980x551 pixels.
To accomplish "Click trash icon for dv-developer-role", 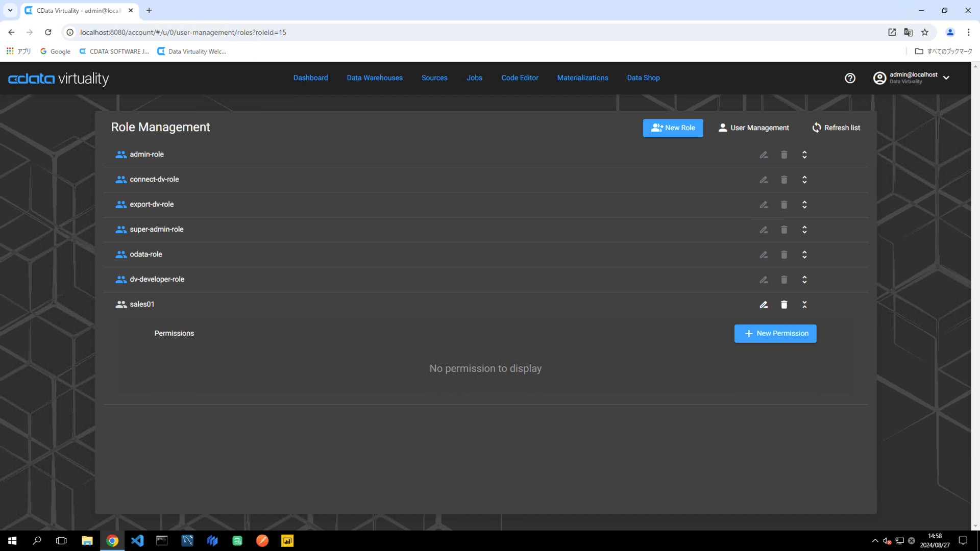I will click(784, 280).
